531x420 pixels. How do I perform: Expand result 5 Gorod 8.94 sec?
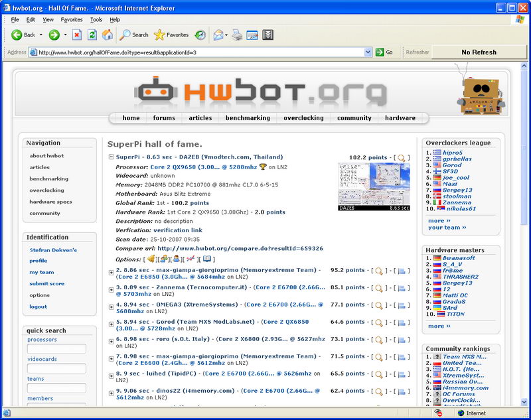coord(111,324)
